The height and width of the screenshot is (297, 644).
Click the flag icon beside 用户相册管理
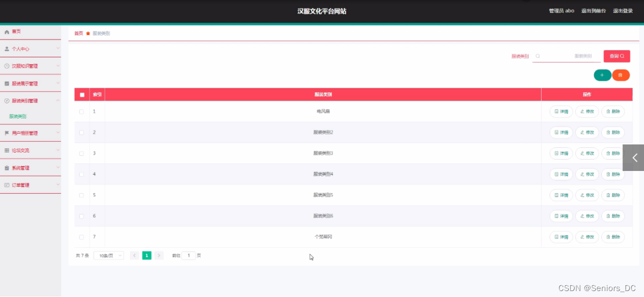pos(6,133)
